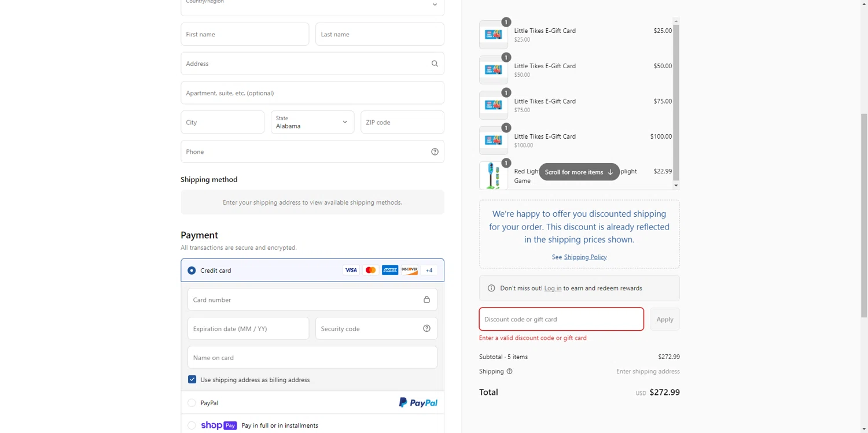The width and height of the screenshot is (868, 433).
Task: Click the $25.00 gift card thumbnail
Action: [494, 35]
